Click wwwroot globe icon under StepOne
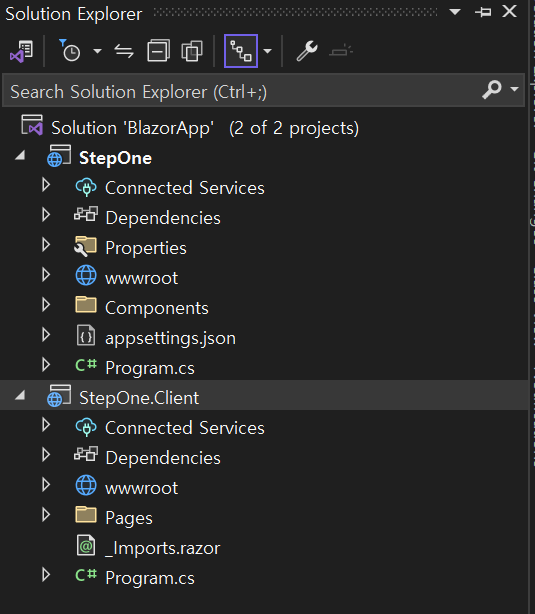 pyautogui.click(x=86, y=275)
